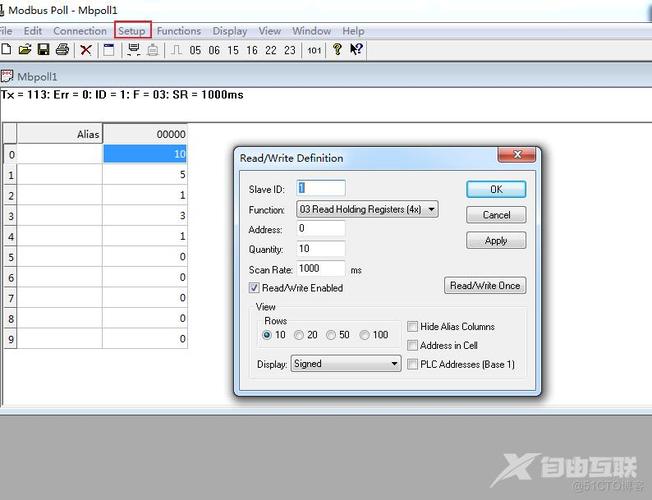Image resolution: width=652 pixels, height=500 pixels.
Task: Click function 16 toolbar button
Action: [252, 50]
